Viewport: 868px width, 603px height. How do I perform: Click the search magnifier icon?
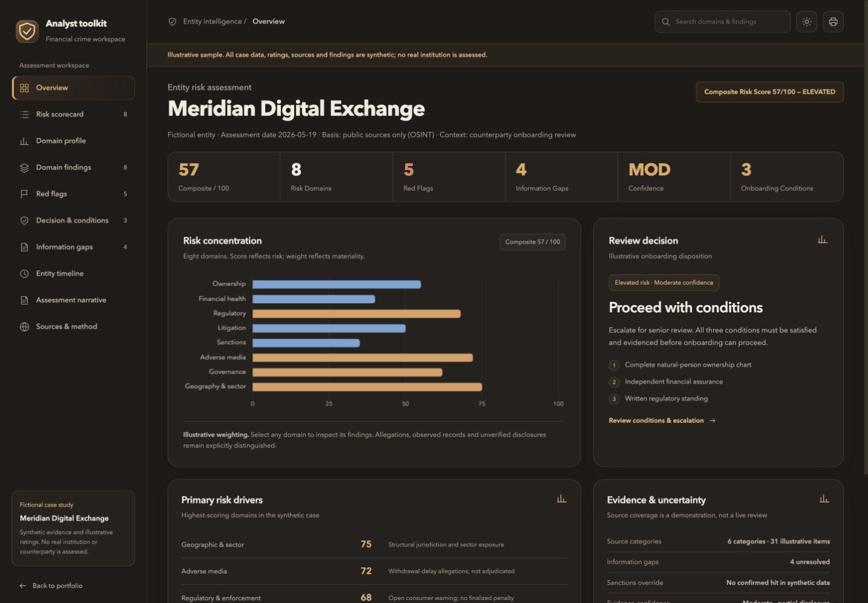coord(666,22)
